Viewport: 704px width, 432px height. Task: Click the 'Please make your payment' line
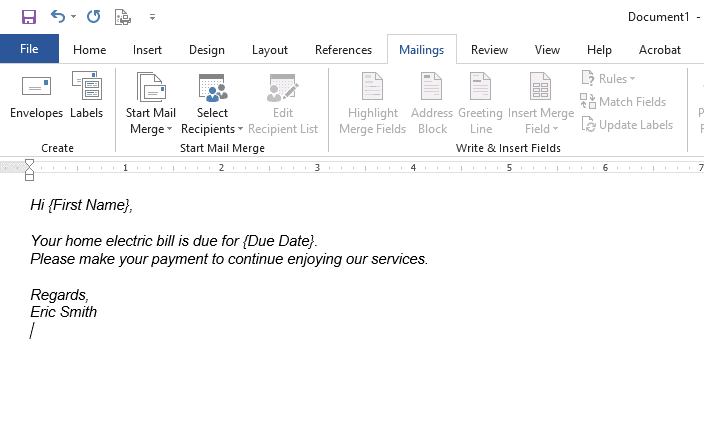229,259
